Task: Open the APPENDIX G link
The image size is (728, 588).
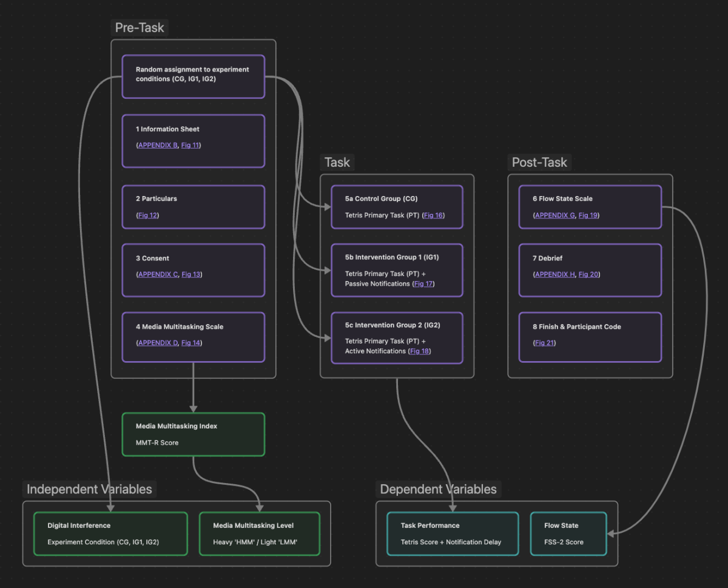Action: [554, 215]
